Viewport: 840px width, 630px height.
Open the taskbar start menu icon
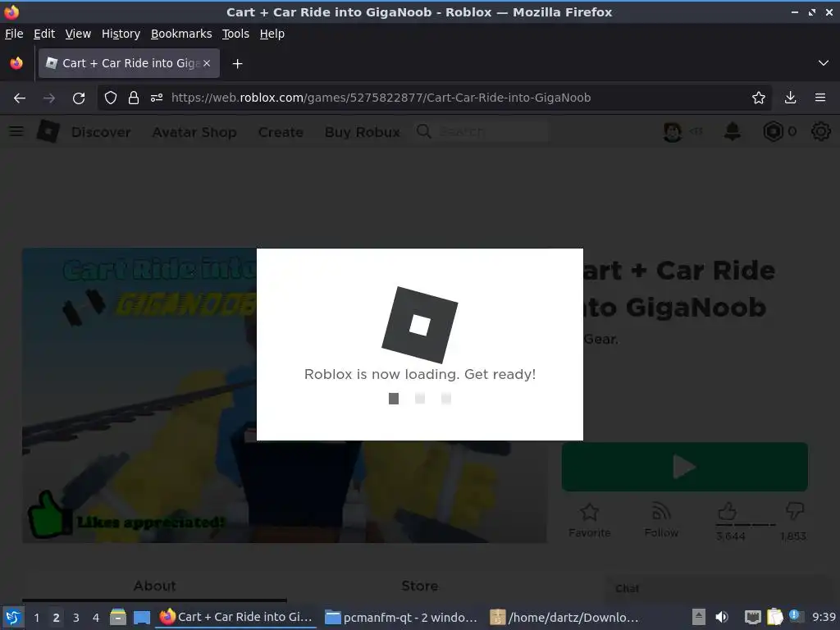point(13,617)
